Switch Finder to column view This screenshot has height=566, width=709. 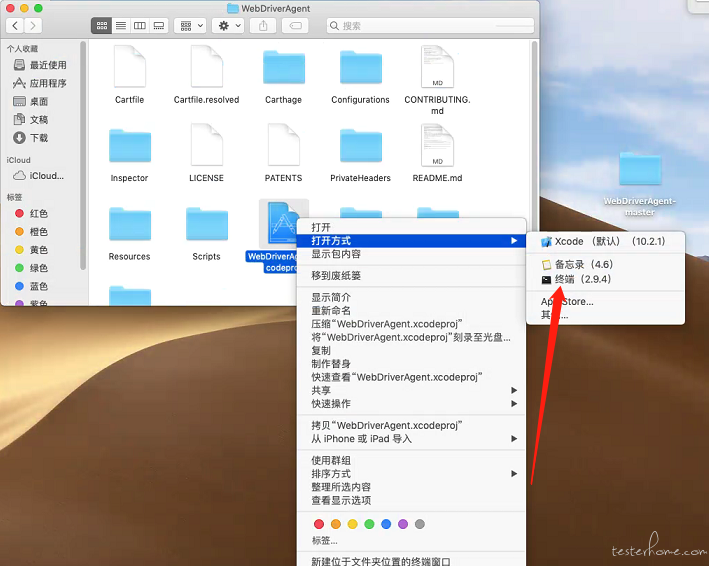tap(140, 26)
